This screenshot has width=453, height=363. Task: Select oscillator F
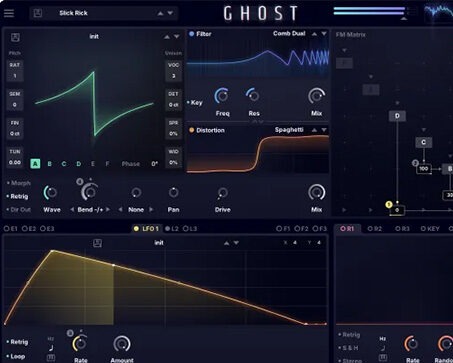[x=107, y=164]
